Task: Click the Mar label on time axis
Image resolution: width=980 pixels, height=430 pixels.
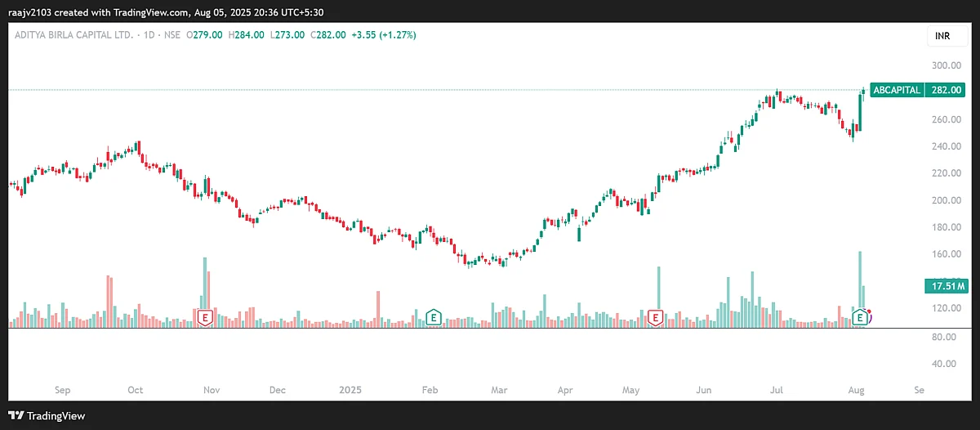Action: (x=498, y=390)
